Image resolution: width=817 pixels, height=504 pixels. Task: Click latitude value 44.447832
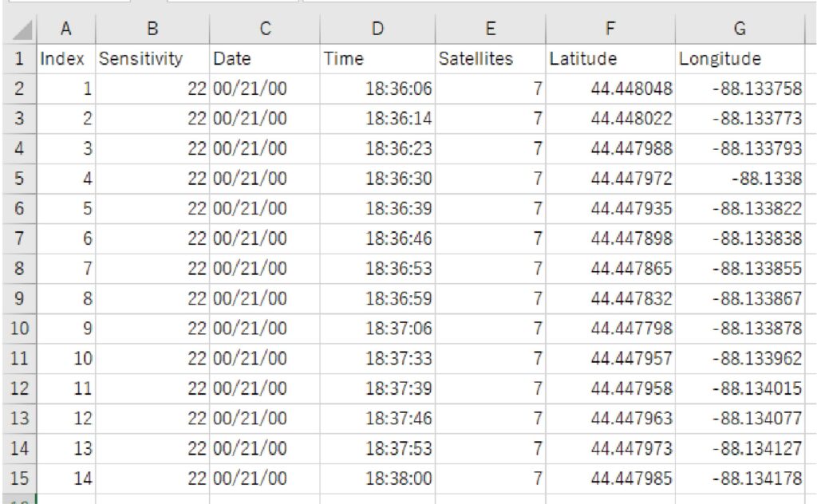(x=610, y=299)
